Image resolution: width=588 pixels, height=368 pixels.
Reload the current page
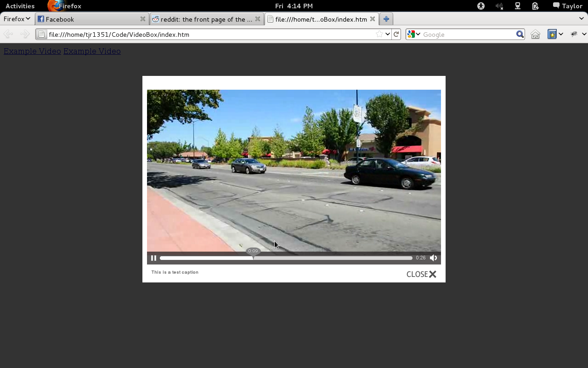(396, 34)
